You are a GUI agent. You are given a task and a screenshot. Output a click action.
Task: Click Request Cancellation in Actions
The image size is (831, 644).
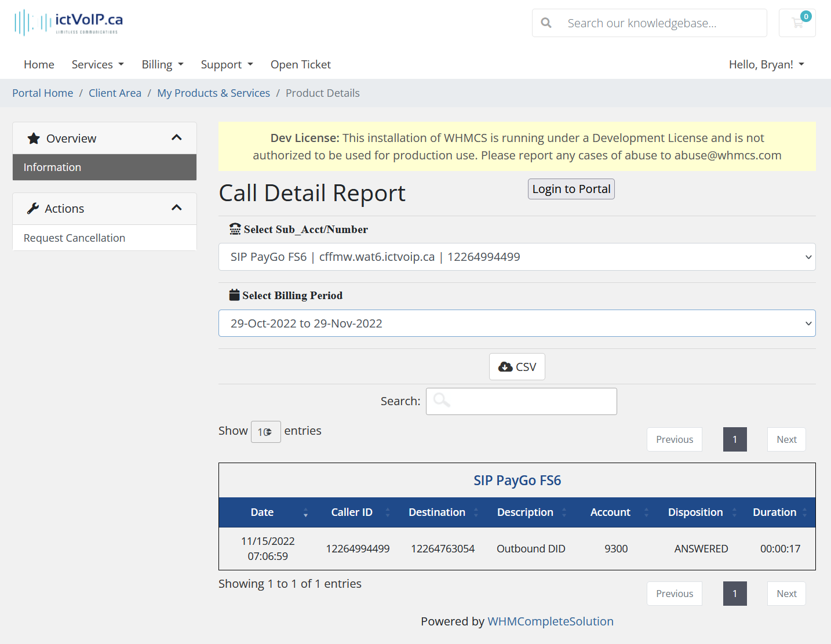point(104,238)
